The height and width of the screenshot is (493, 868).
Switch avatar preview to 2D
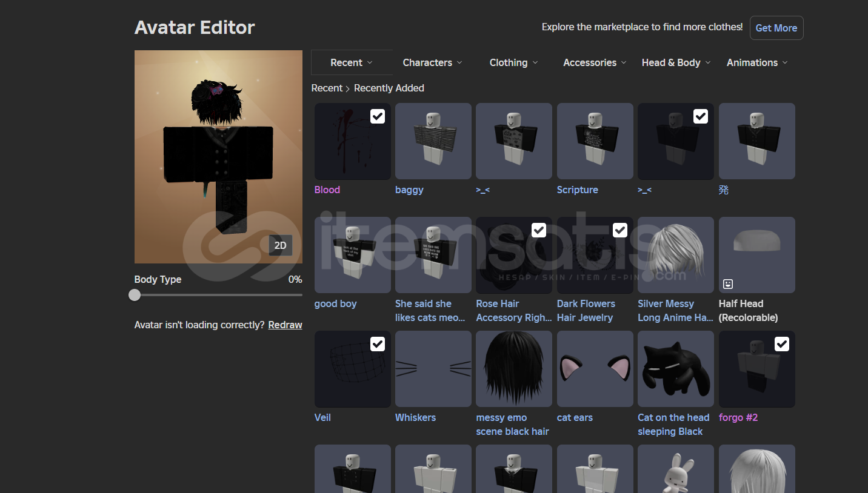pyautogui.click(x=281, y=245)
